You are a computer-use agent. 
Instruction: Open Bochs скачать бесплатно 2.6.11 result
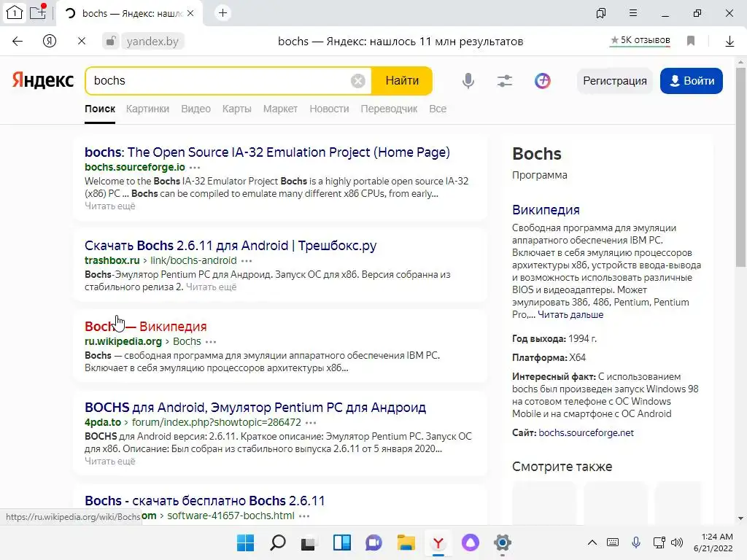point(205,500)
